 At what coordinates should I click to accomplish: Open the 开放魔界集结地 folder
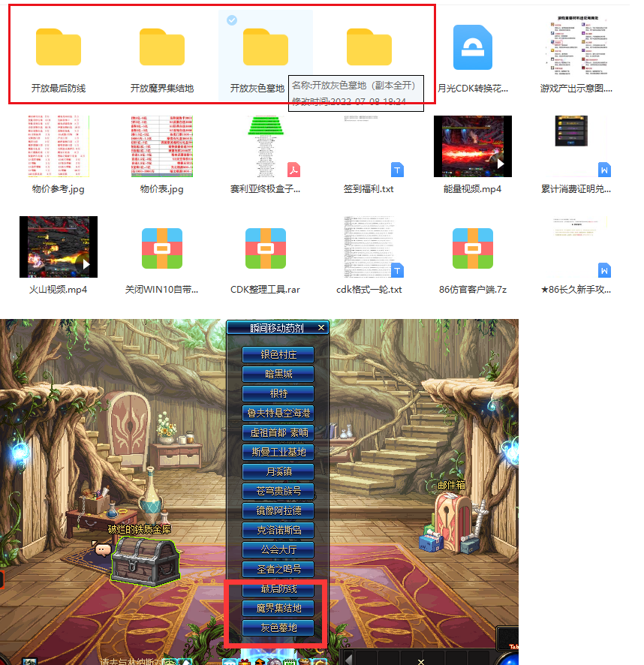click(162, 47)
